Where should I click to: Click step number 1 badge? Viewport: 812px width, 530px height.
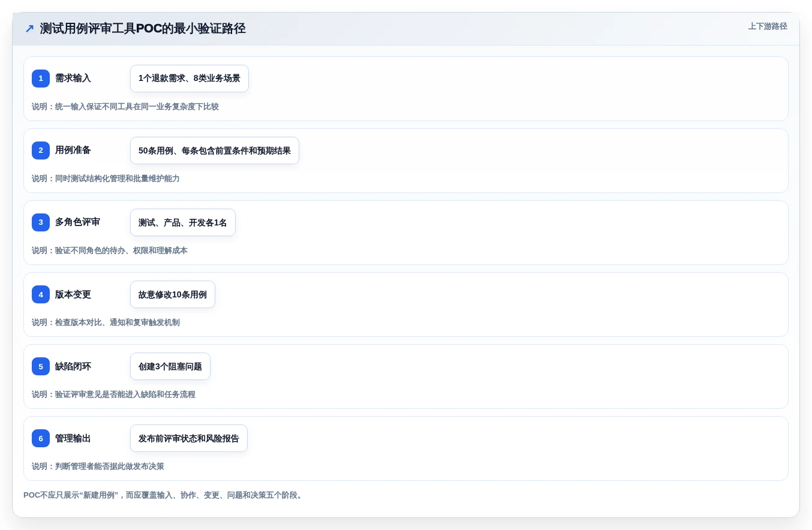41,79
